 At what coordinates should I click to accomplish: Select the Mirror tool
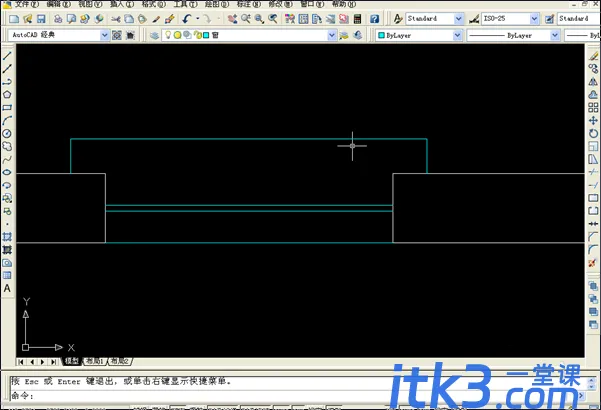point(593,82)
